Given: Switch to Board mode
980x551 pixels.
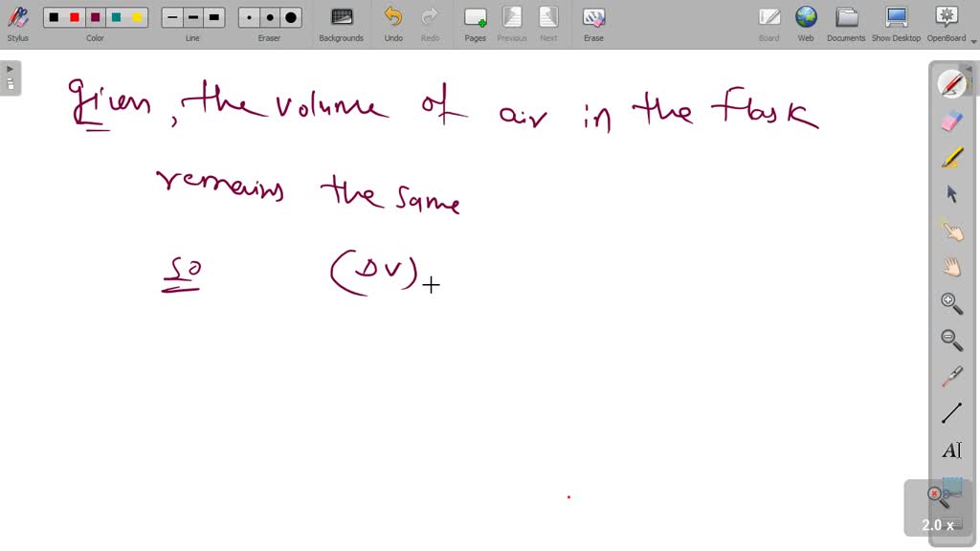Looking at the screenshot, I should click(x=768, y=24).
